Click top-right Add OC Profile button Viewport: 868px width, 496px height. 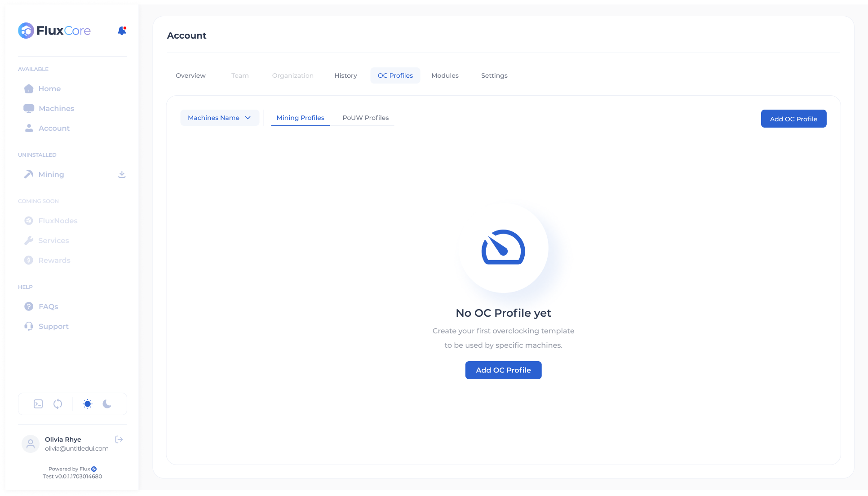tap(793, 119)
